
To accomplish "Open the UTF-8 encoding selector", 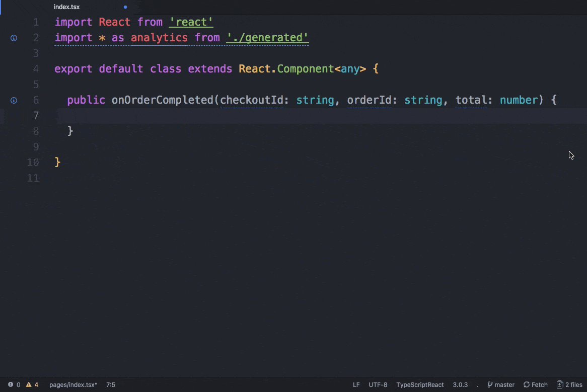I will 378,384.
